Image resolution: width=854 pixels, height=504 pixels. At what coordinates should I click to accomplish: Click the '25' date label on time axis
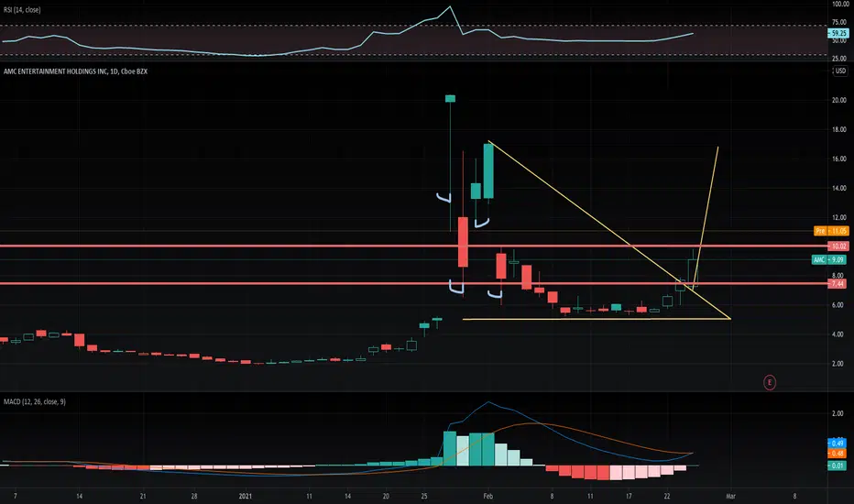tap(424, 497)
